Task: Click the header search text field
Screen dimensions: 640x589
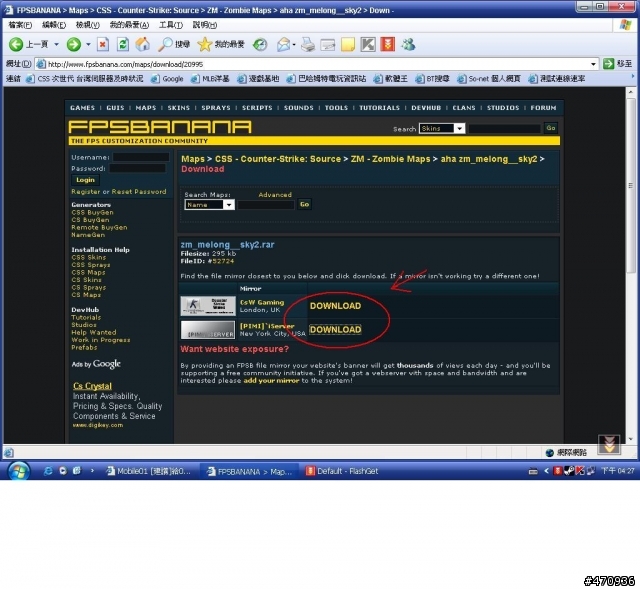Action: [x=504, y=129]
